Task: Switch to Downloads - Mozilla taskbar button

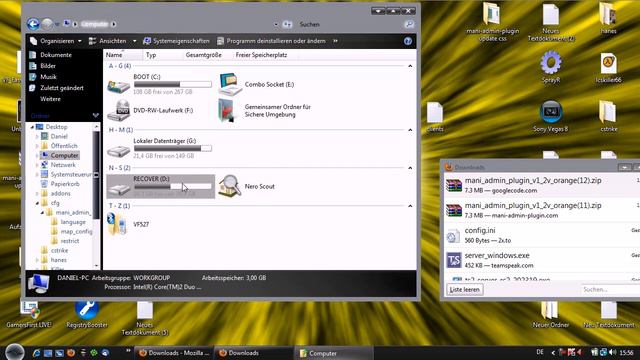Action: click(x=174, y=353)
